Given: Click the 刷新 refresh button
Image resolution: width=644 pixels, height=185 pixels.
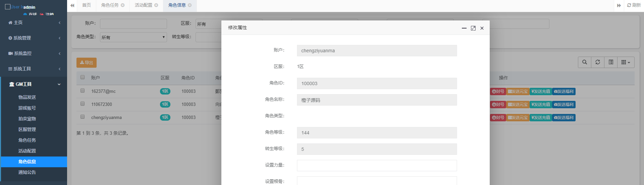Looking at the screenshot, I should tap(634, 5).
